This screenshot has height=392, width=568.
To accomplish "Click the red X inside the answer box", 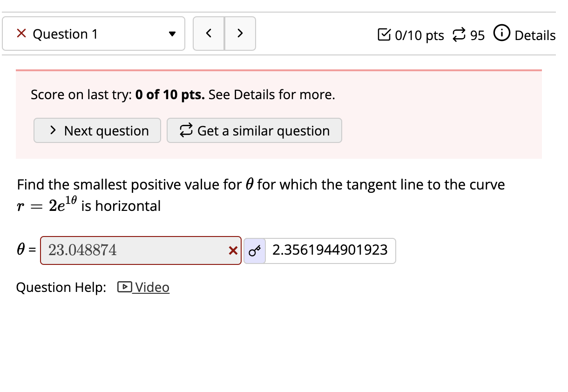I will 232,250.
